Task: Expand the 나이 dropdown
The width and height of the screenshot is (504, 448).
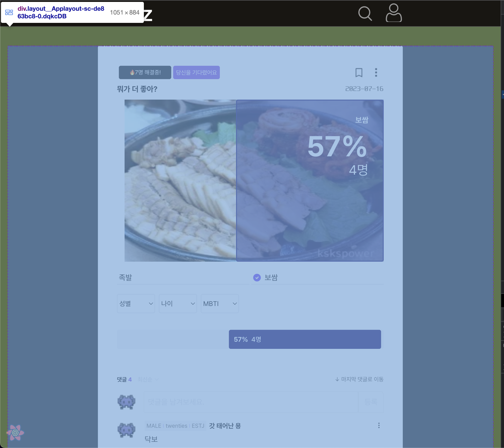Action: coord(178,304)
